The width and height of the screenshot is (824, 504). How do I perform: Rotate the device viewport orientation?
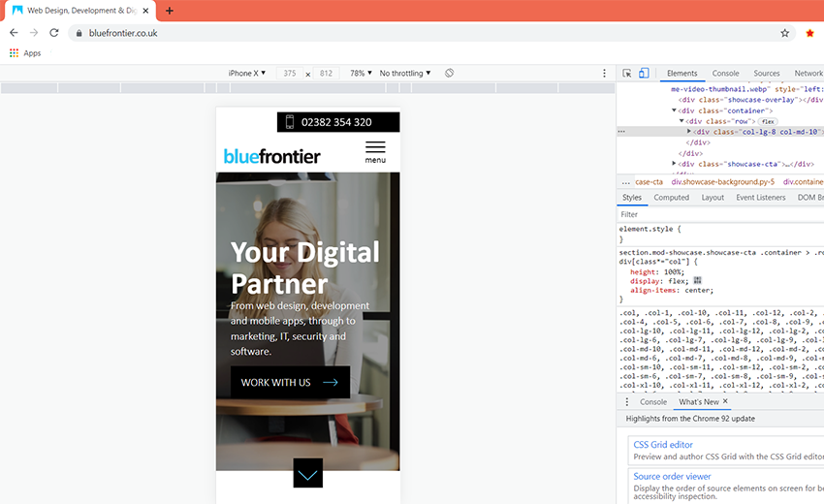449,73
